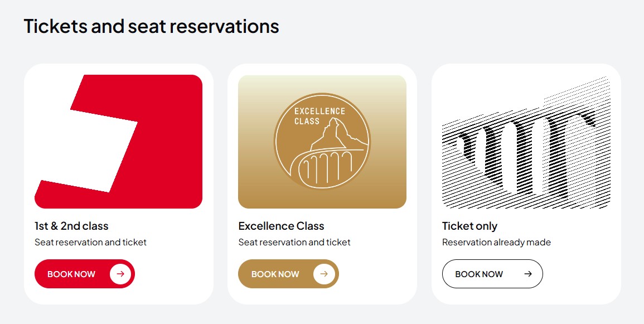Open the striped viaduct illustration for Ticket only
This screenshot has height=324, width=644.
[x=526, y=142]
